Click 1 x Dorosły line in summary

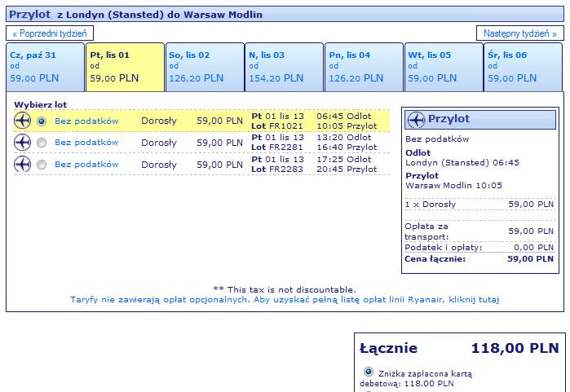(479, 205)
